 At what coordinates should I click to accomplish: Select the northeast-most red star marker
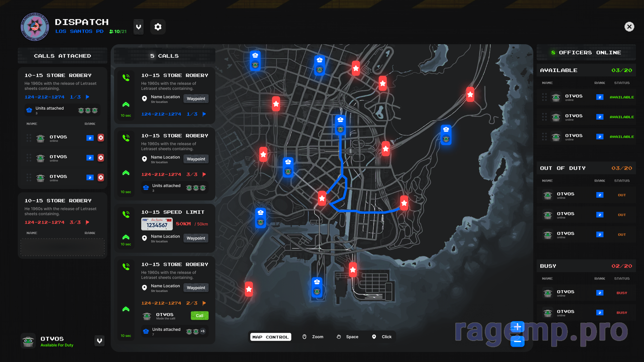tap(470, 95)
